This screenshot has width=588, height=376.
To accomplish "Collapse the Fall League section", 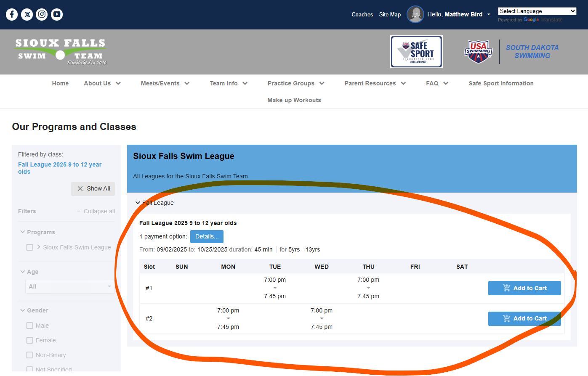I will pyautogui.click(x=138, y=203).
